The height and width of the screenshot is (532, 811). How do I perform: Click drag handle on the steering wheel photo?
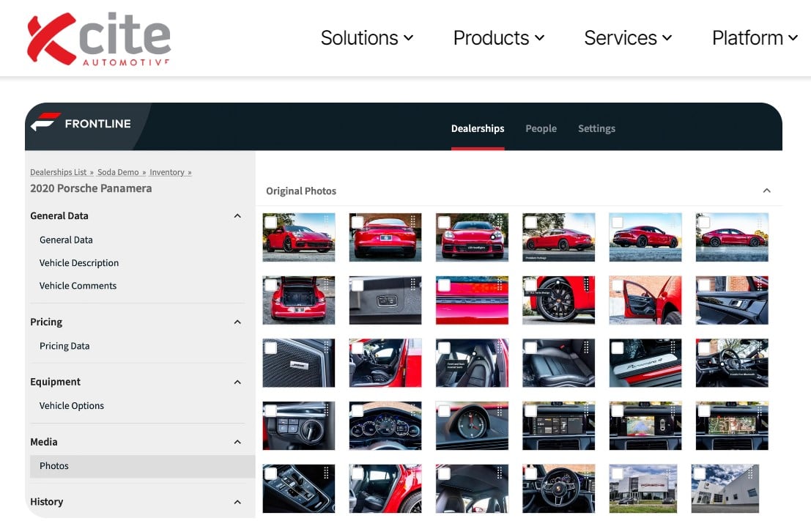point(586,473)
